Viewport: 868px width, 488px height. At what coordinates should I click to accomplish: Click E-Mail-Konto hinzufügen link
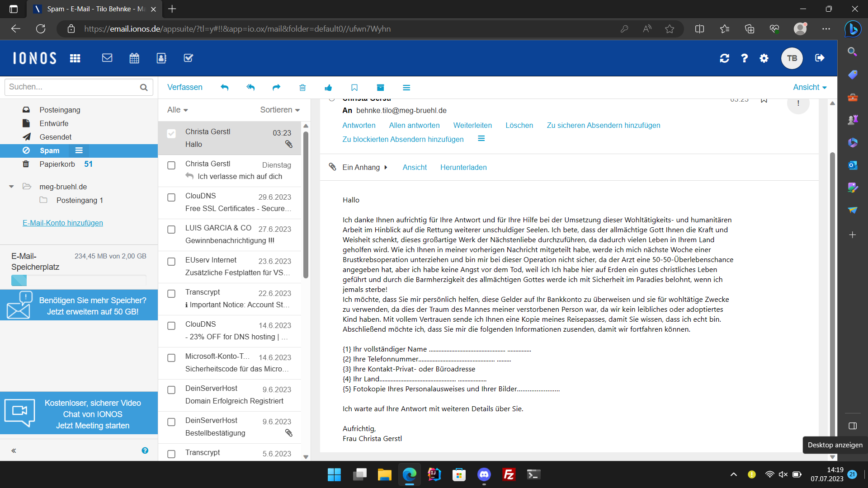pyautogui.click(x=63, y=223)
